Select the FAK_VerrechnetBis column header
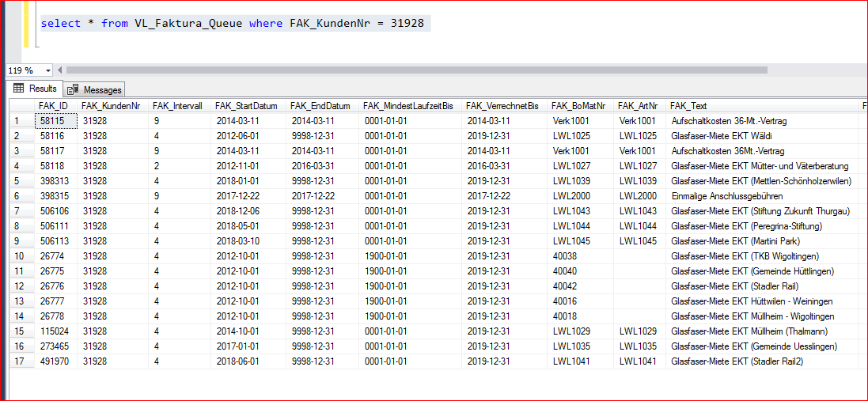 [x=504, y=106]
